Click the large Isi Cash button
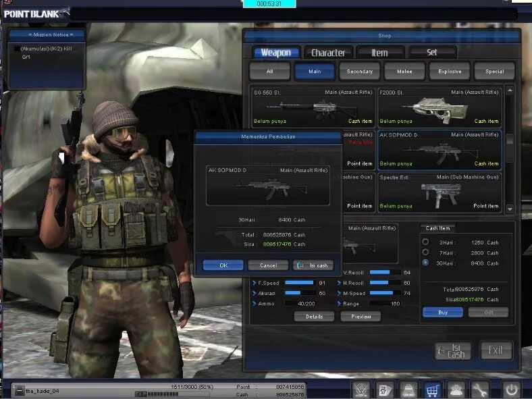 tap(453, 350)
